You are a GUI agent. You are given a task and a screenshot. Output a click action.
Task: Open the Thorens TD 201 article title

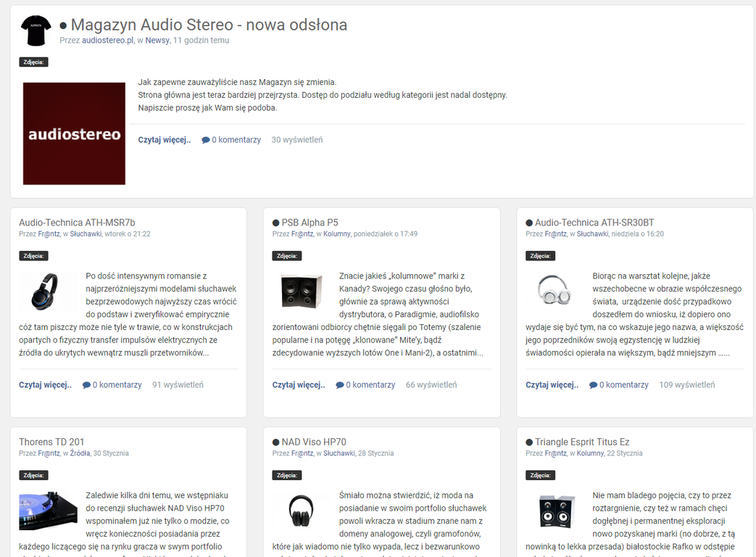pyautogui.click(x=51, y=442)
